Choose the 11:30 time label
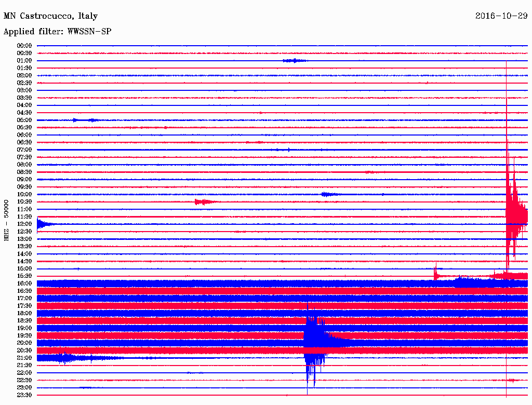Viewport: 532px width, 405px height. click(24, 217)
